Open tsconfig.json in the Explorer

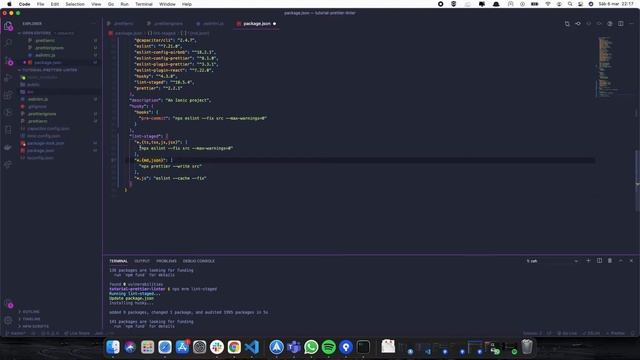point(40,158)
